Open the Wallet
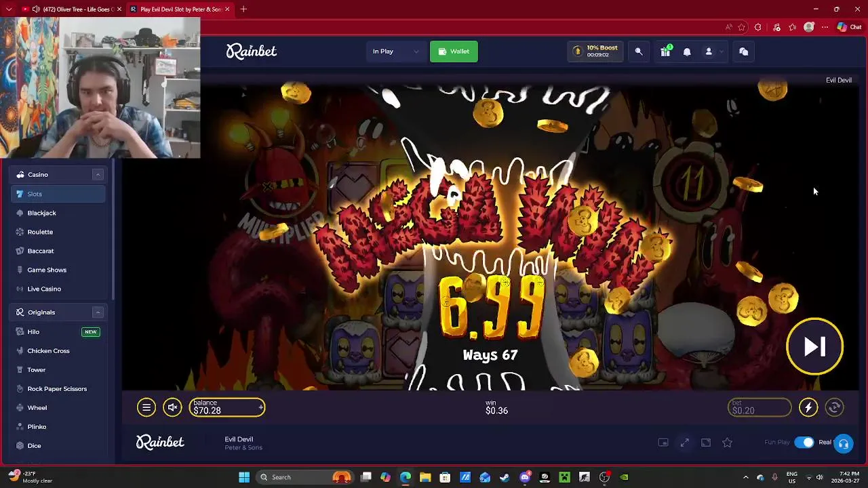This screenshot has height=488, width=868. (x=454, y=52)
